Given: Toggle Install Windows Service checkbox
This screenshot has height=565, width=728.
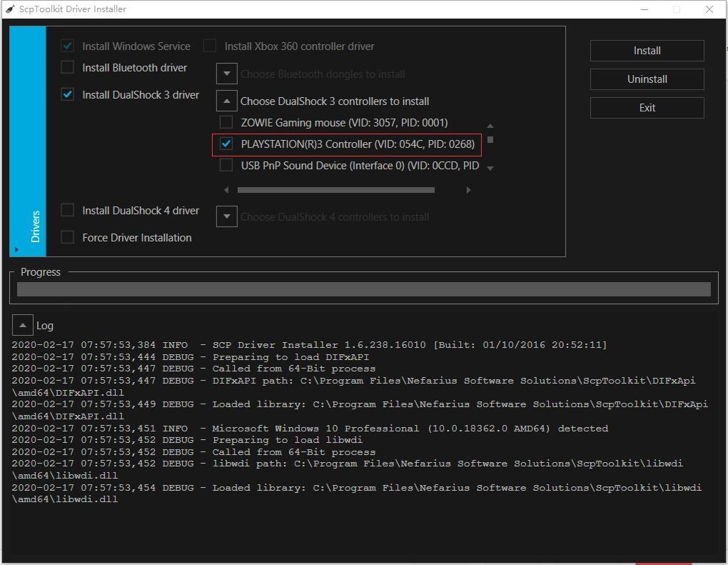Looking at the screenshot, I should pyautogui.click(x=67, y=46).
